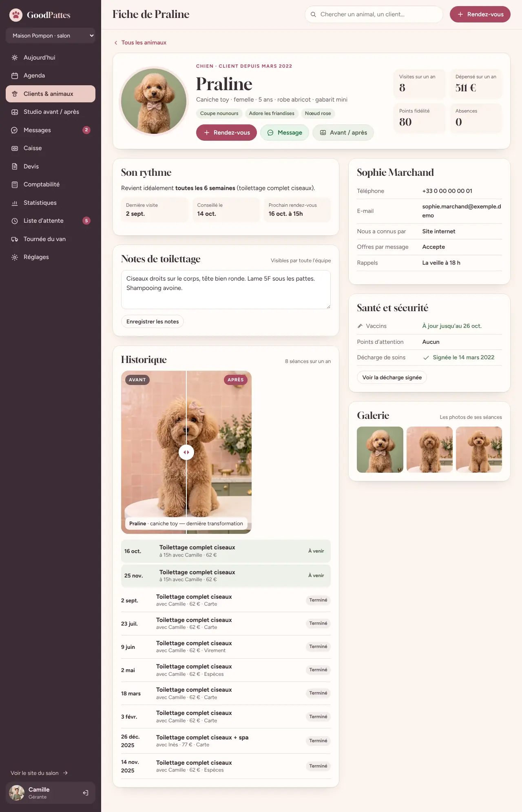Click the cash register icon beside Caisse
522x812 pixels.
[x=15, y=148]
